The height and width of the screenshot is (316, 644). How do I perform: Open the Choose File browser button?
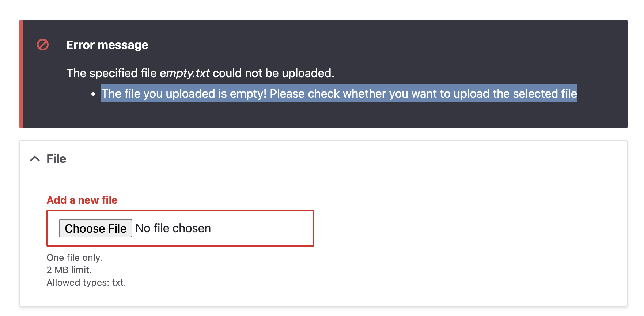coord(95,228)
